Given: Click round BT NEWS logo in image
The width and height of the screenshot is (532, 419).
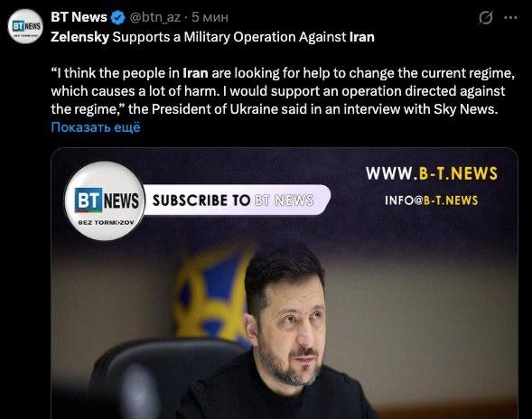Looking at the screenshot, I should [105, 200].
